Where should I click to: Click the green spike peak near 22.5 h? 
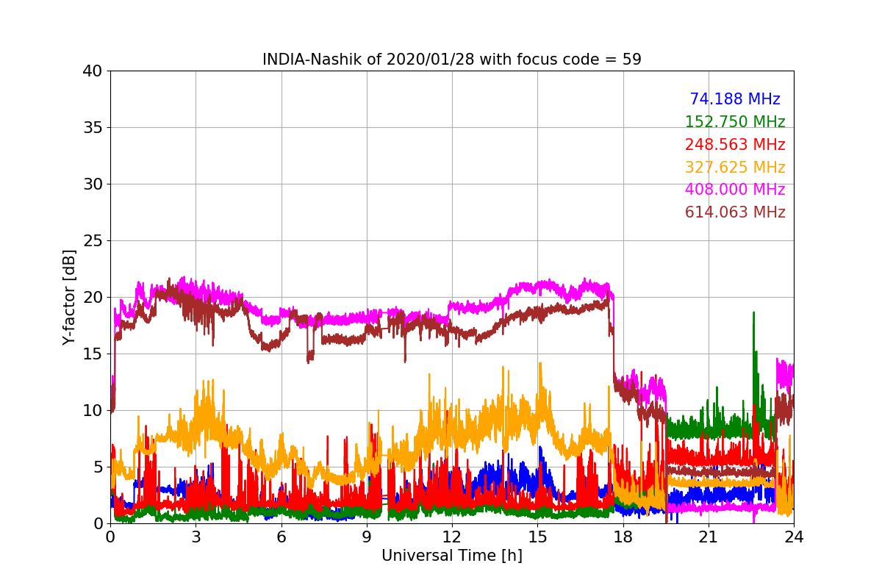[x=753, y=313]
